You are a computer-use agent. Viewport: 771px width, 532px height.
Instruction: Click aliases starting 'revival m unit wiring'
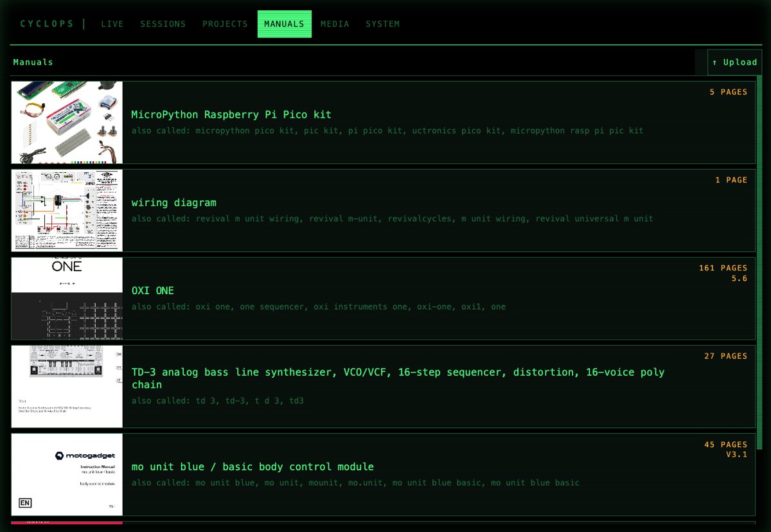tap(393, 219)
